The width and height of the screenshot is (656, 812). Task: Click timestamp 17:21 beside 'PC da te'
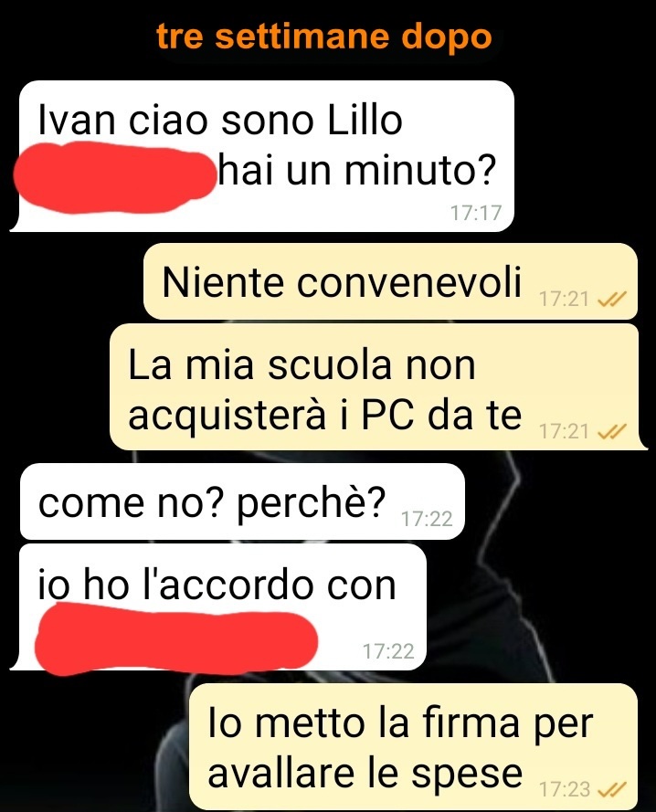click(564, 431)
